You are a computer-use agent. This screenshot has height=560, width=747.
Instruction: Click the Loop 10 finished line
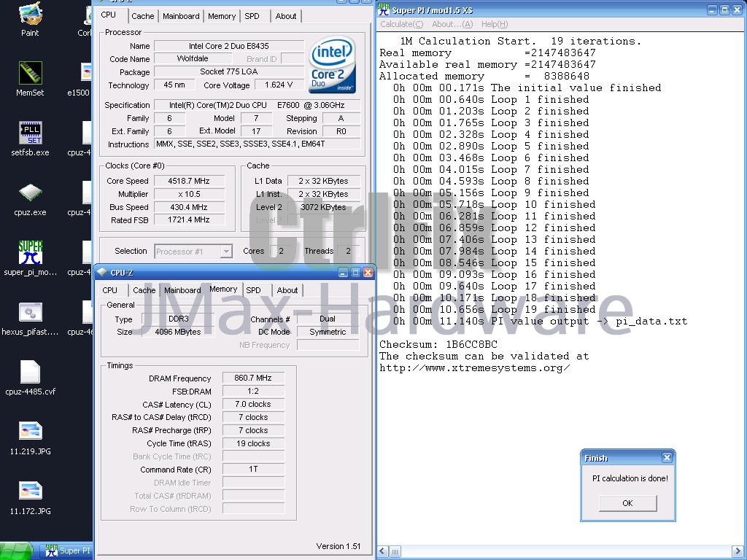(x=494, y=204)
